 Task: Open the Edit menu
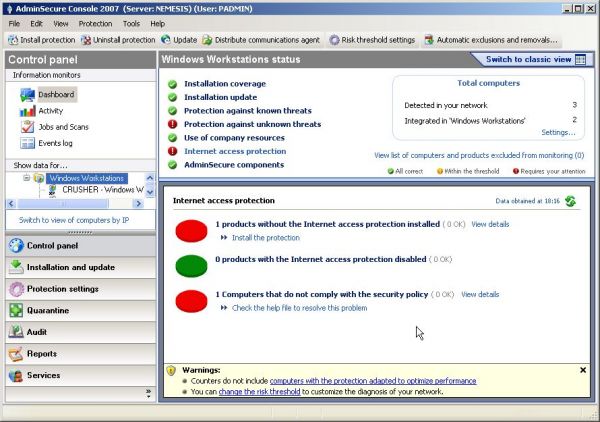click(x=36, y=24)
